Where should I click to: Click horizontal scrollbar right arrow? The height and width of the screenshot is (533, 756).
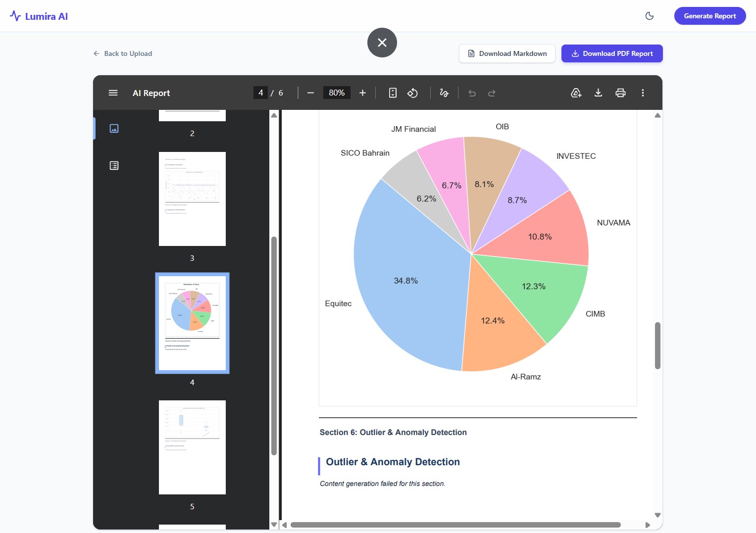(648, 525)
